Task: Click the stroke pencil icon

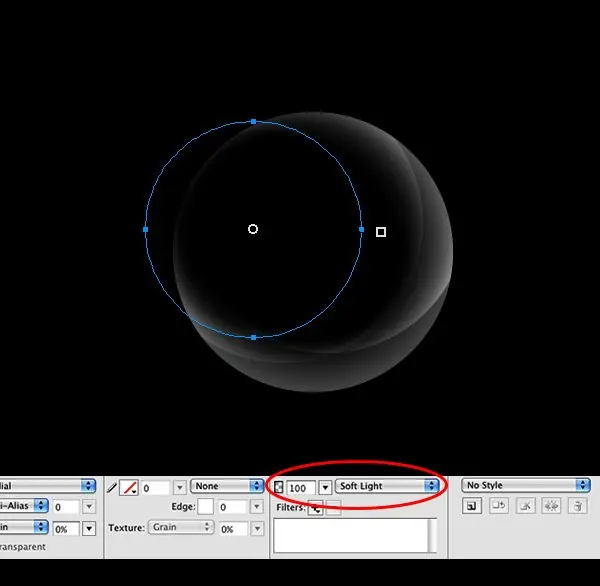Action: coord(112,487)
